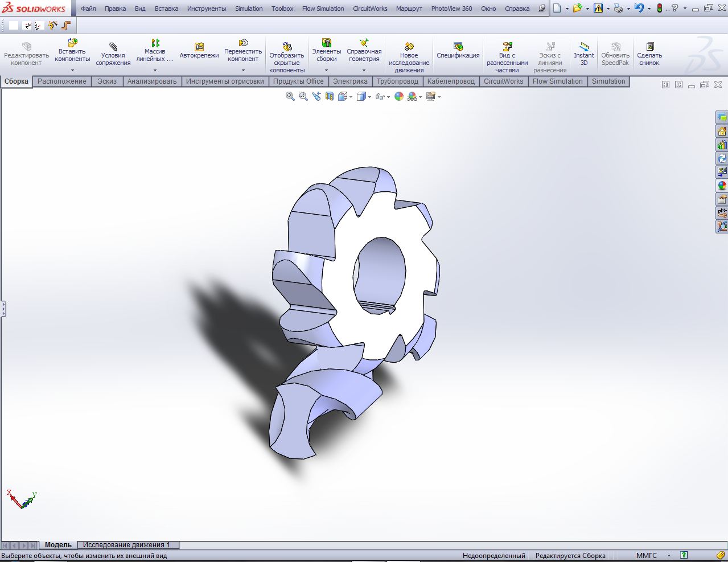Open Custom Properties icon in task pane
The height and width of the screenshot is (562, 728).
pos(722,199)
